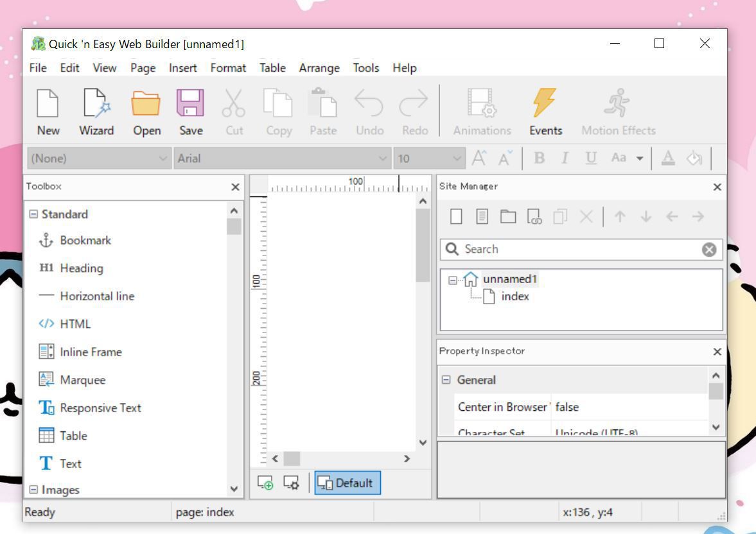Viewport: 756px width, 534px height.
Task: Open the font size 10 dropdown
Action: (430, 158)
